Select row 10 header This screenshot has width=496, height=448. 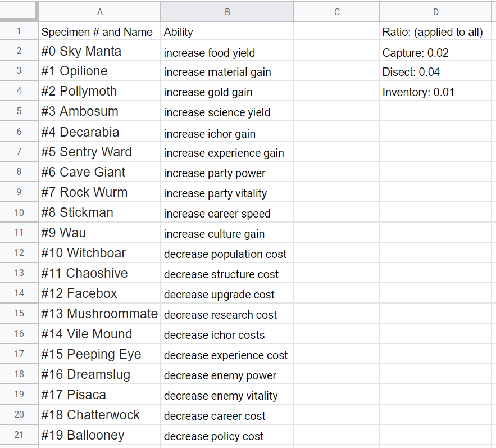point(19,212)
